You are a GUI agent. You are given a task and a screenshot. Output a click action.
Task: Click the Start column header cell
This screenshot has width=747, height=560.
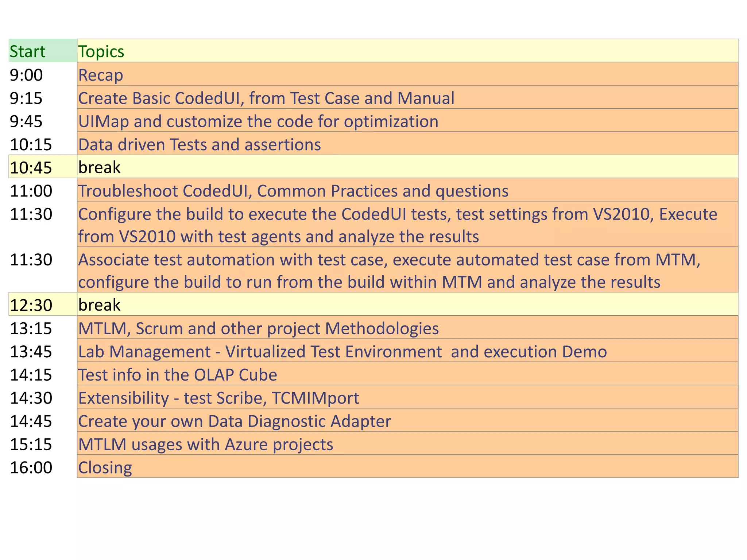(42, 51)
